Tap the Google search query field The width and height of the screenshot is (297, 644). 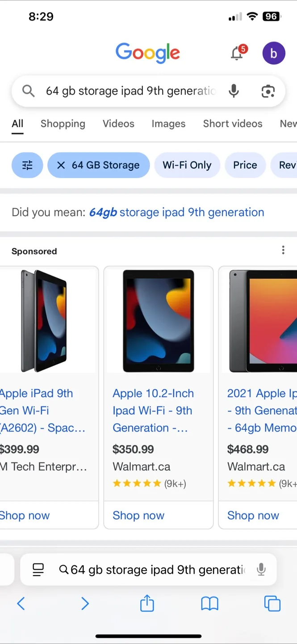point(130,91)
